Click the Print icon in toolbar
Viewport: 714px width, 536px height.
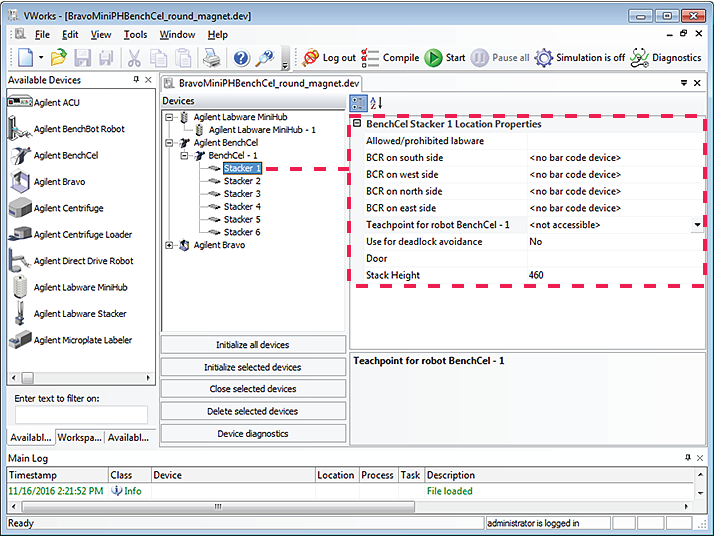click(x=211, y=58)
